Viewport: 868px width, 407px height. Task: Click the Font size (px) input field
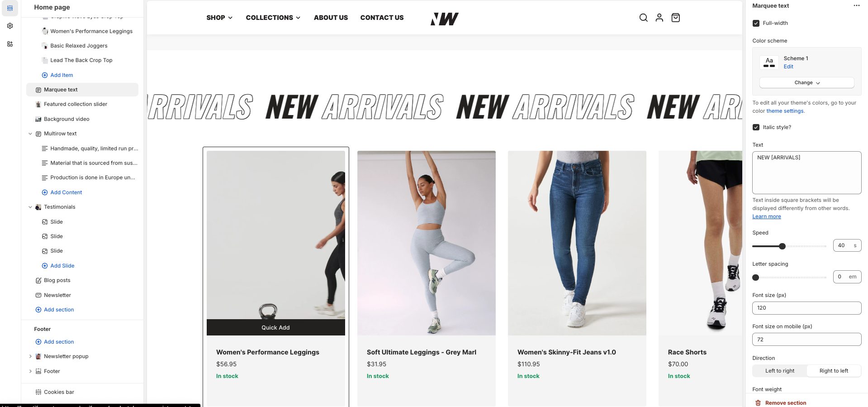807,308
